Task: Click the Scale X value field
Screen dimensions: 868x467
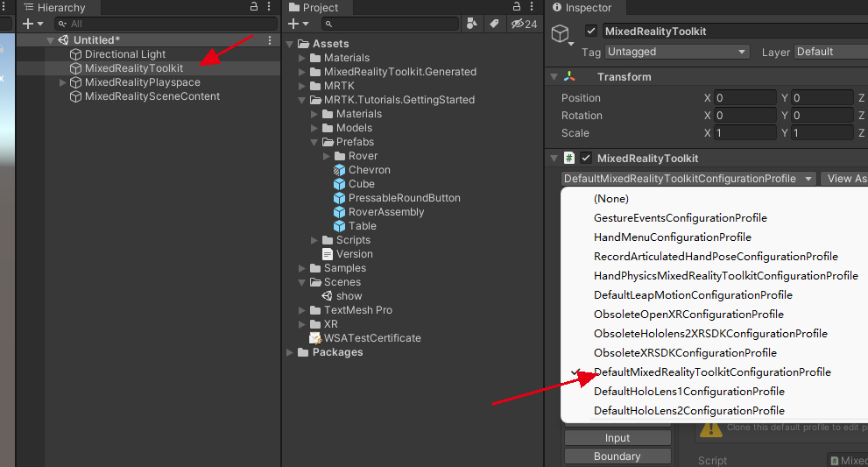Action: click(x=745, y=133)
